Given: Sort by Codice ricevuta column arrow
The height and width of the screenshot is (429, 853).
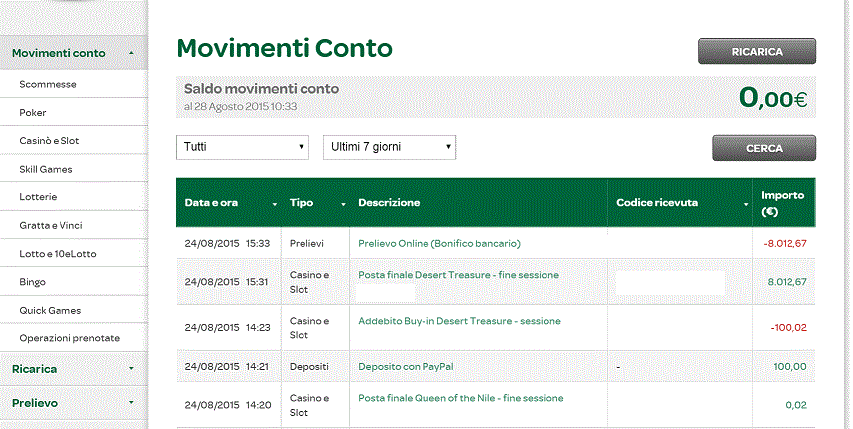Looking at the screenshot, I should (746, 204).
